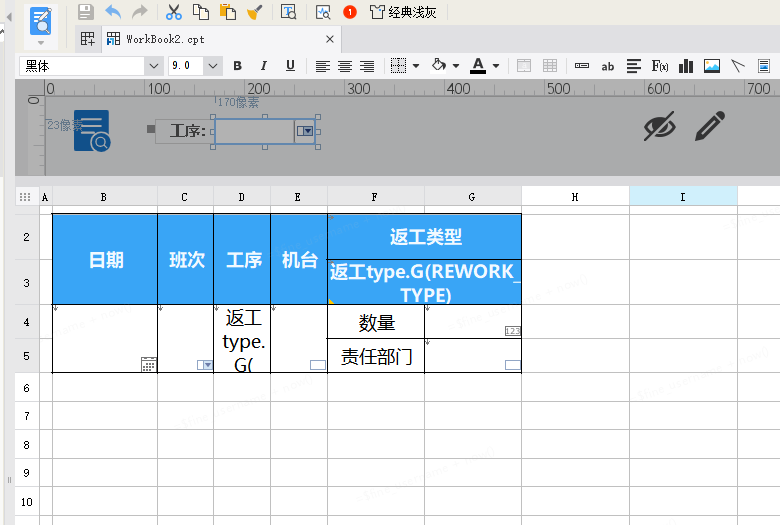Select the 数量 cell
Screen dimensions: 780x525
click(x=376, y=322)
